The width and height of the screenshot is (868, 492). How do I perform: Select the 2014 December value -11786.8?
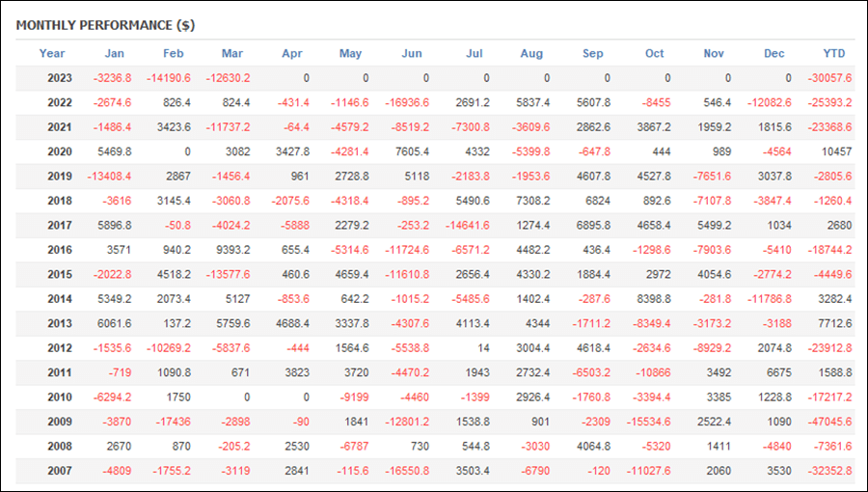pos(770,299)
